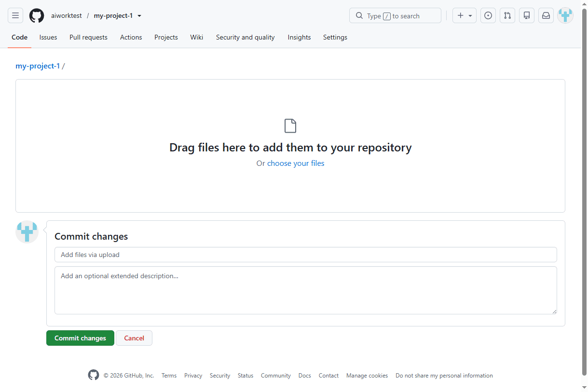
Task: Open the Docs footer link
Action: [x=305, y=376]
